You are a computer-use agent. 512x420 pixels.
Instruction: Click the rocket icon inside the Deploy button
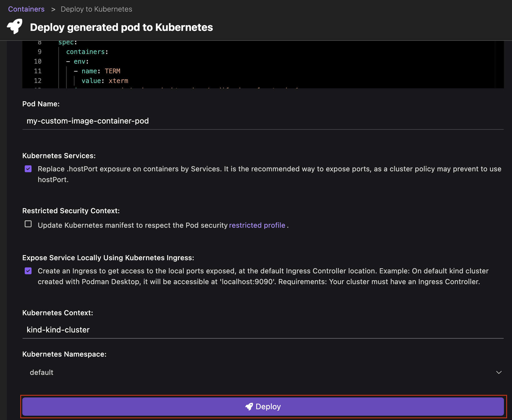249,407
